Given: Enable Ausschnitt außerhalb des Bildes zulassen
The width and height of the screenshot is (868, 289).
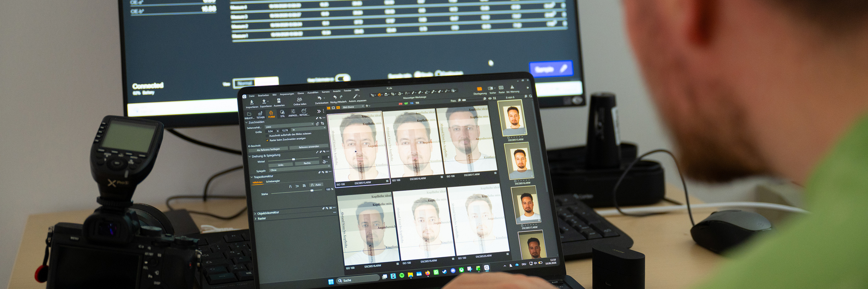Looking at the screenshot, I should [267, 136].
